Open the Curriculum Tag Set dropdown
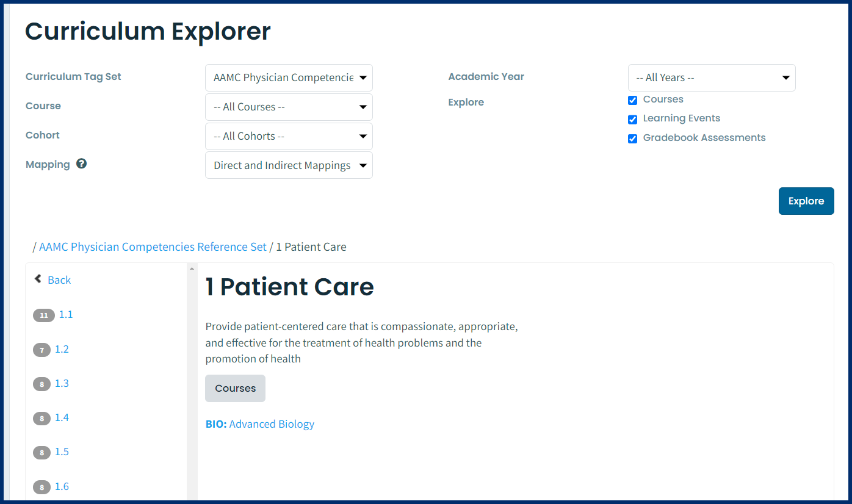The width and height of the screenshot is (852, 504). 288,77
